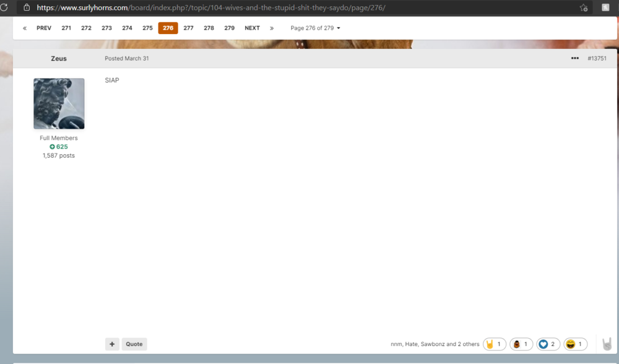Click the browser extensions icon

605,7
